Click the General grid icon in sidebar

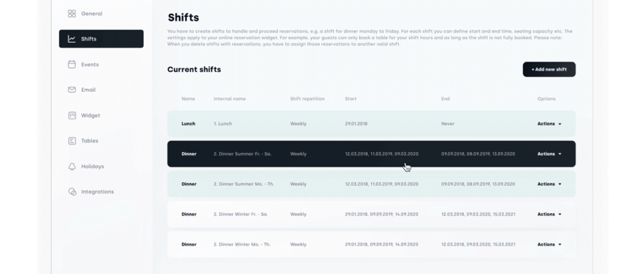click(72, 14)
